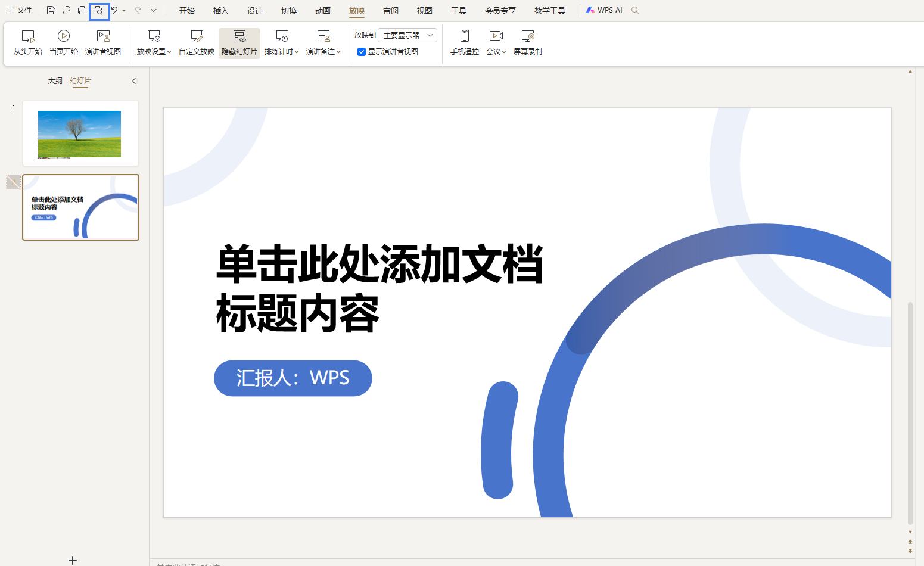Click 屏幕录制 screen recording

tap(528, 43)
